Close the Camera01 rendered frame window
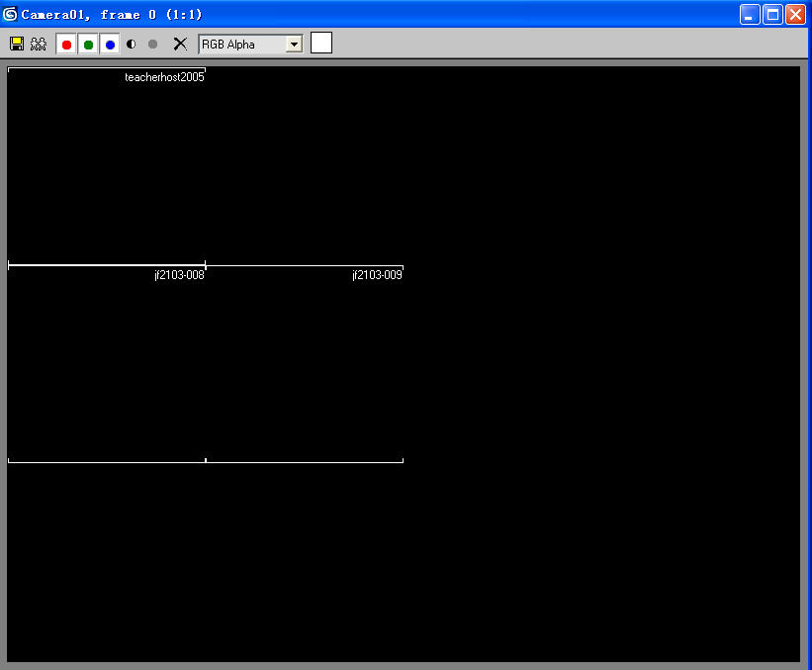The height and width of the screenshot is (670, 812). click(x=795, y=14)
